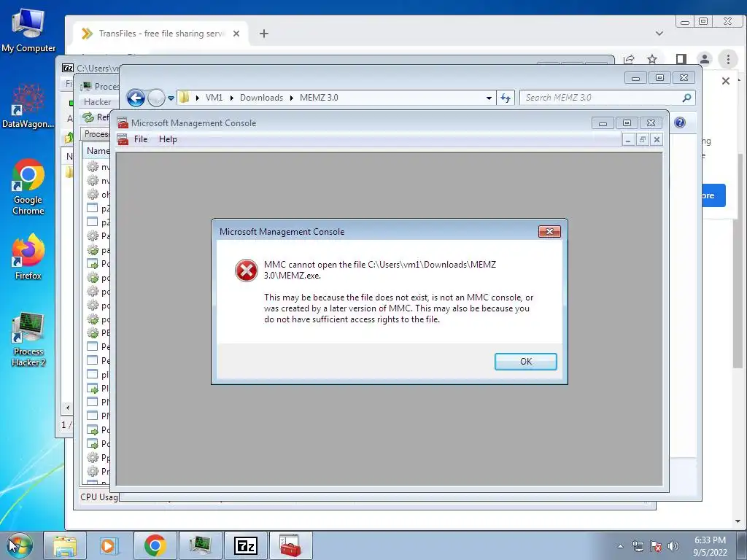
Task: Open the address bar history dropdown
Action: pos(489,98)
